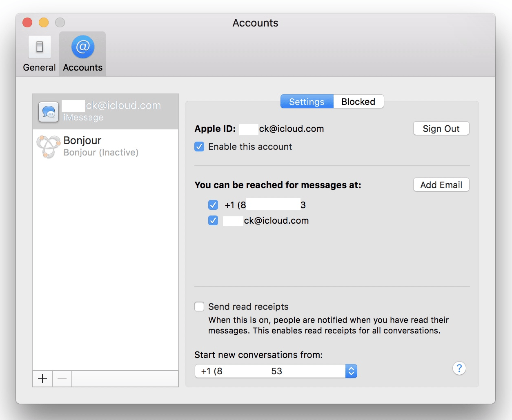Uncheck the phone number reachable address
Screen dimensions: 512x420
pos(213,205)
